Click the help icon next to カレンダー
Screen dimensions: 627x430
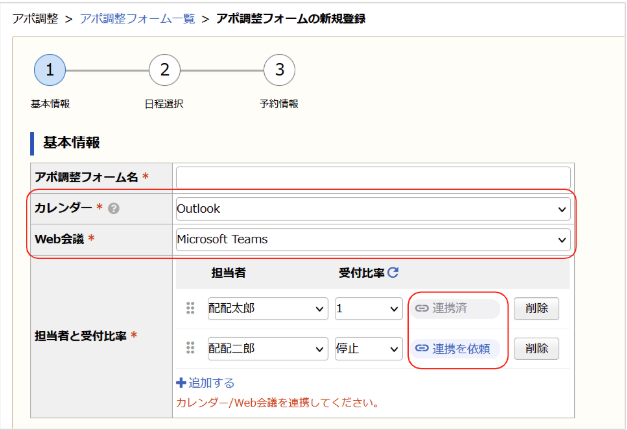click(x=113, y=210)
